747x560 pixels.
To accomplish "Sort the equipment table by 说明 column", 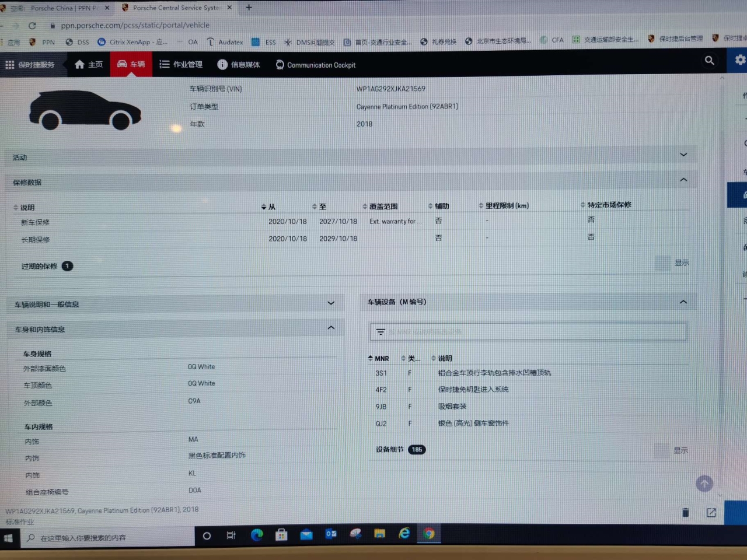I will pos(442,358).
